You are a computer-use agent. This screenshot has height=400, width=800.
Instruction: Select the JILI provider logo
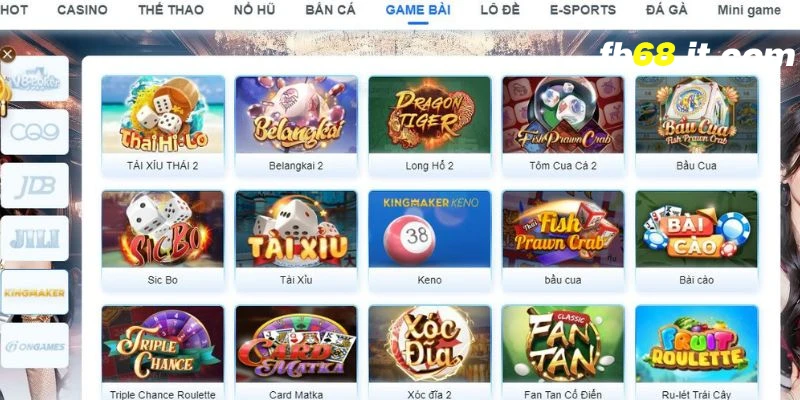click(35, 239)
